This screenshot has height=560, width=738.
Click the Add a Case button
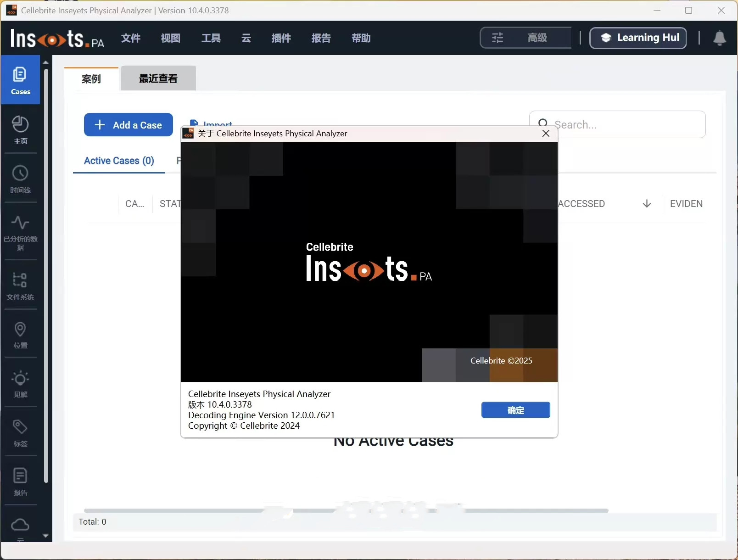coord(129,125)
